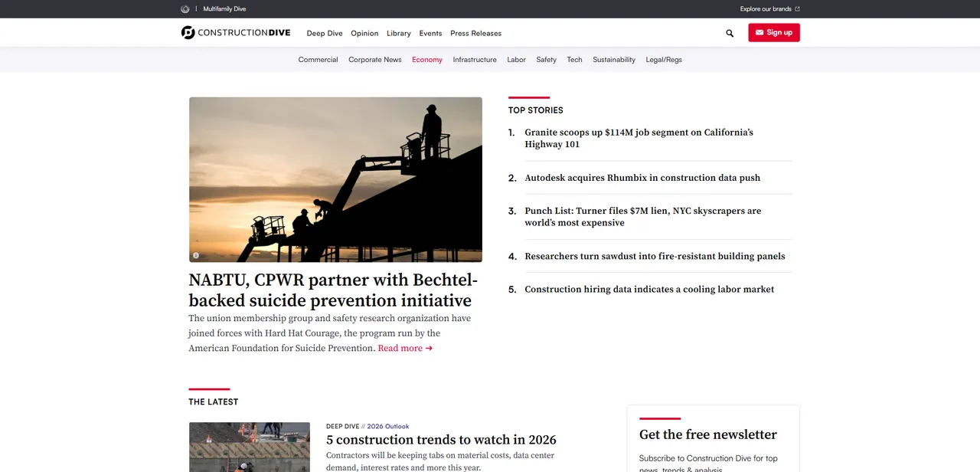The height and width of the screenshot is (472, 980).
Task: Click the silhouetted workers hero image
Action: point(335,179)
